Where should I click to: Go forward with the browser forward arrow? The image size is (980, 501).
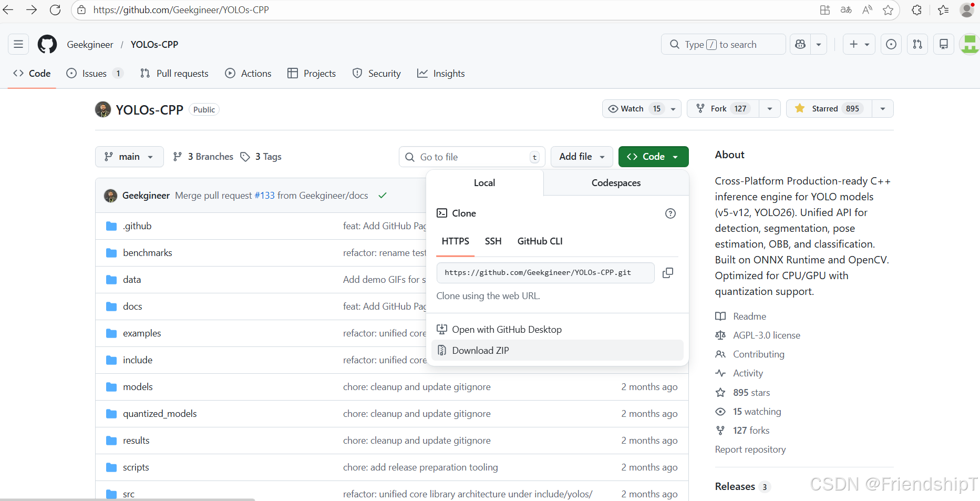click(x=32, y=10)
